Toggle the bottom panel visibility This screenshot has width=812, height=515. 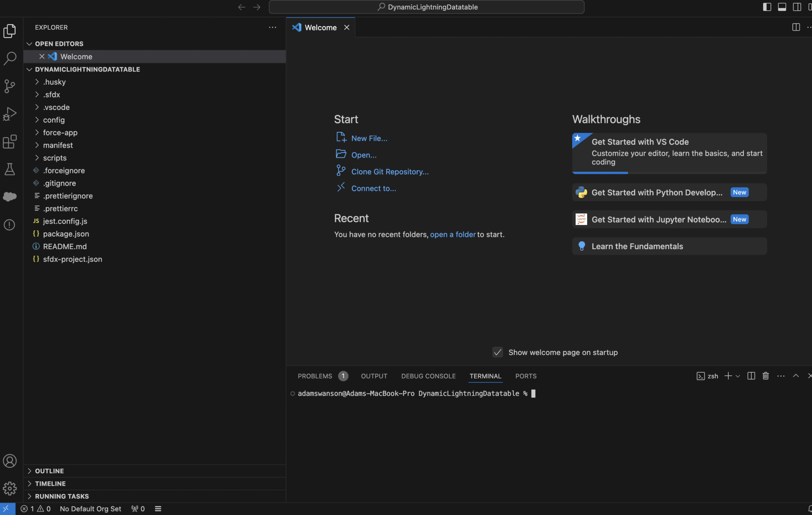781,7
